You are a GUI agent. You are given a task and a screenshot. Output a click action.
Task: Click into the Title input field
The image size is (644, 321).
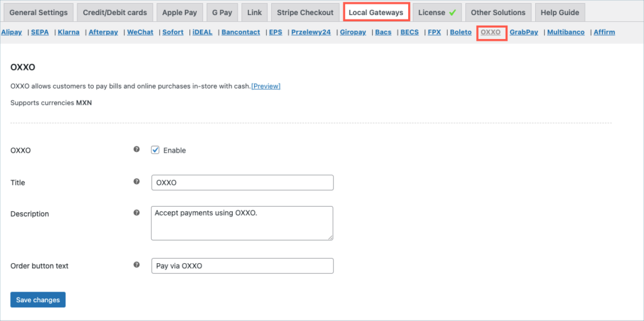[x=242, y=183]
